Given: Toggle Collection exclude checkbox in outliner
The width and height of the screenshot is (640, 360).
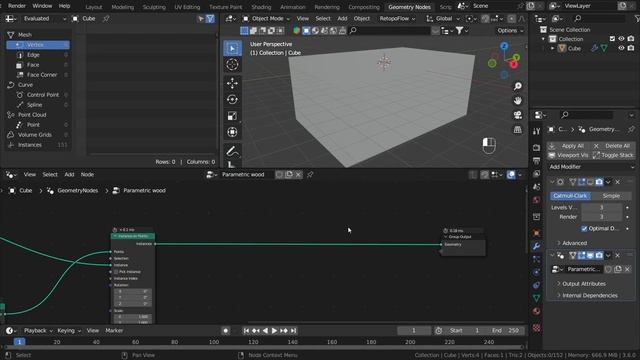Looking at the screenshot, I should click(612, 39).
